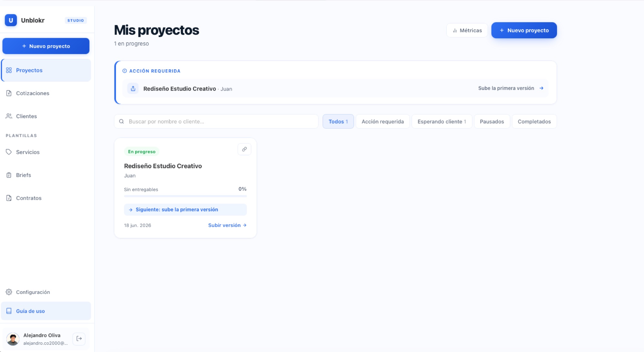This screenshot has height=352, width=644.
Task: Log out using the sign-out icon
Action: pos(79,339)
